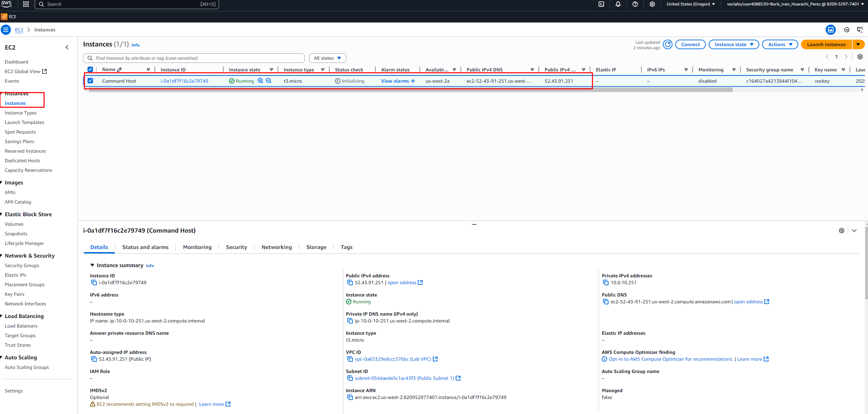868x414 pixels.
Task: Collapse the Elastic Block Store section
Action: pos(1,214)
